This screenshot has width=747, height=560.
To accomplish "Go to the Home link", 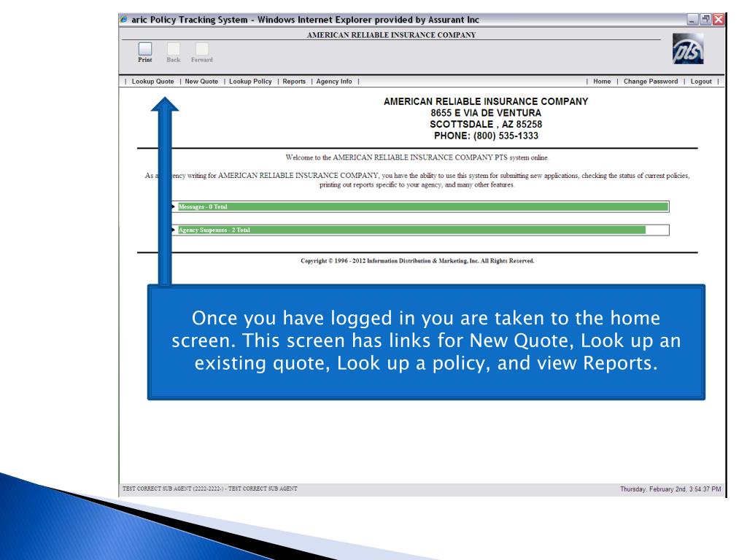I will click(602, 82).
